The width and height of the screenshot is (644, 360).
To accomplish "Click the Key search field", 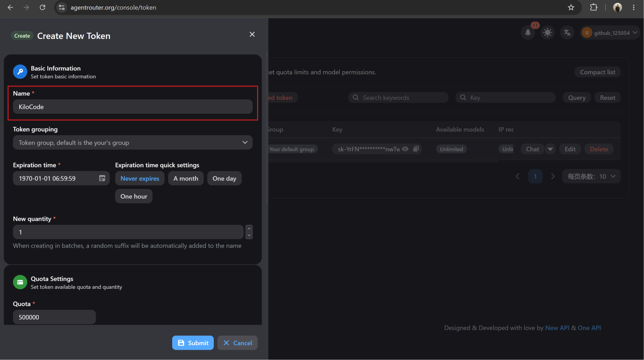I will pos(505,98).
